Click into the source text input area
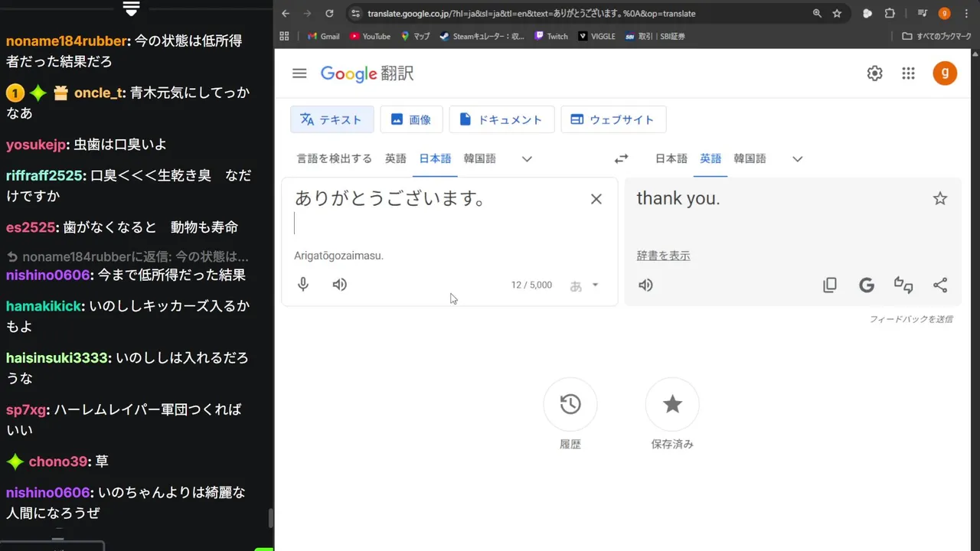Viewport: 980px width, 551px height. [x=436, y=211]
